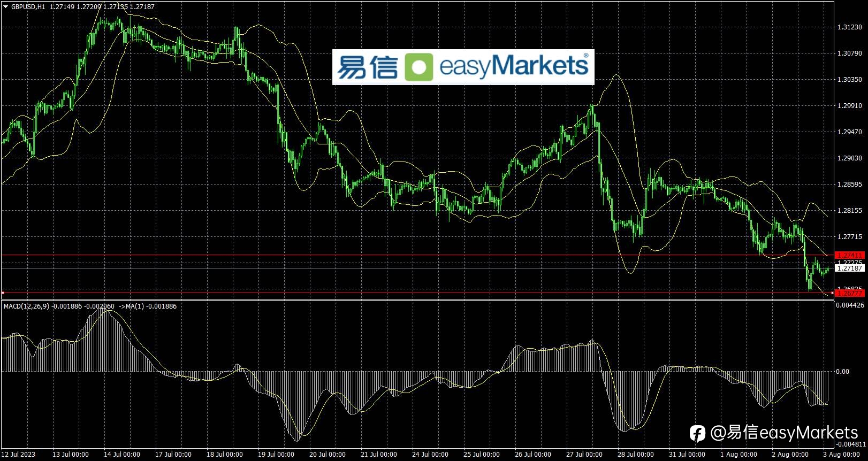Click the 1.29910 price axis label
Viewport: 868px width, 461px height.
click(850, 106)
